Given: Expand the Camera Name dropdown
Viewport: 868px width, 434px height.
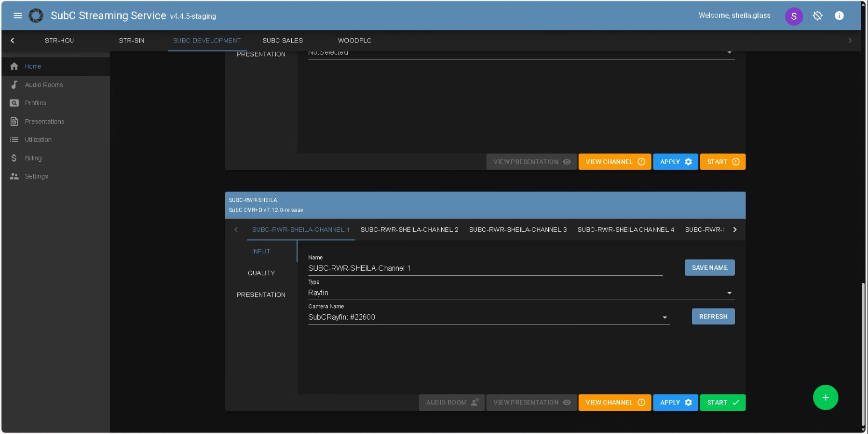Looking at the screenshot, I should (488, 317).
